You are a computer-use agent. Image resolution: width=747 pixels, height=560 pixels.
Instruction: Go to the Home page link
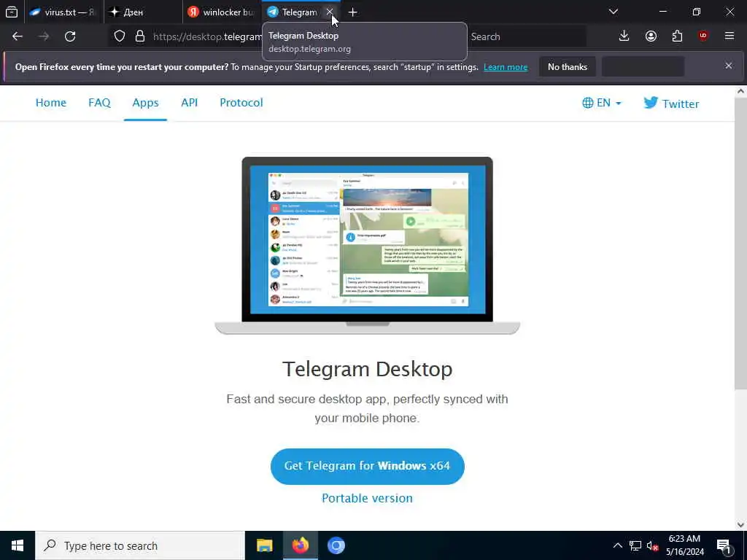pos(51,103)
